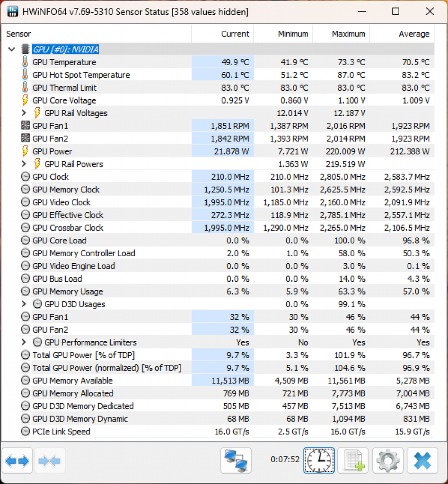The image size is (448, 484).
Task: Select the GPU Effective Clock row label
Action: click(68, 215)
